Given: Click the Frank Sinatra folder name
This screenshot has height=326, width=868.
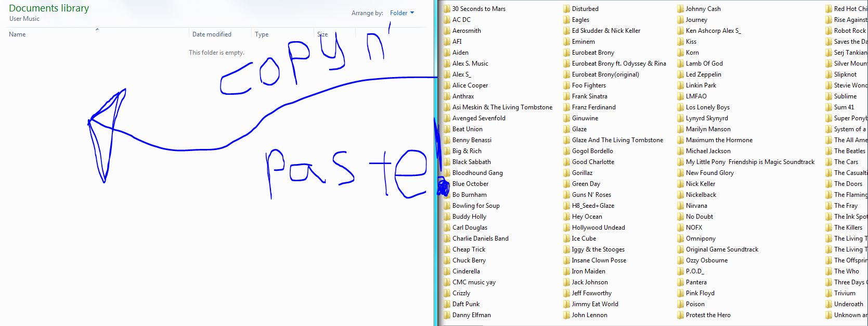Looking at the screenshot, I should (x=589, y=96).
